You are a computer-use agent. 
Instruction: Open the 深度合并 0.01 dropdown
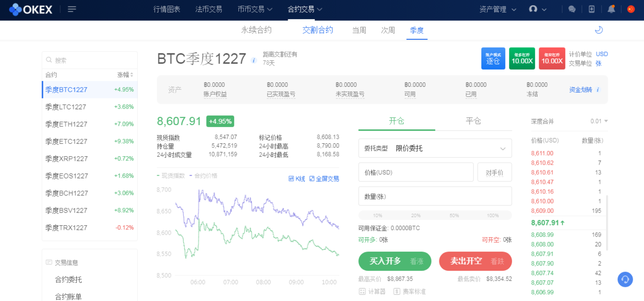(x=599, y=121)
